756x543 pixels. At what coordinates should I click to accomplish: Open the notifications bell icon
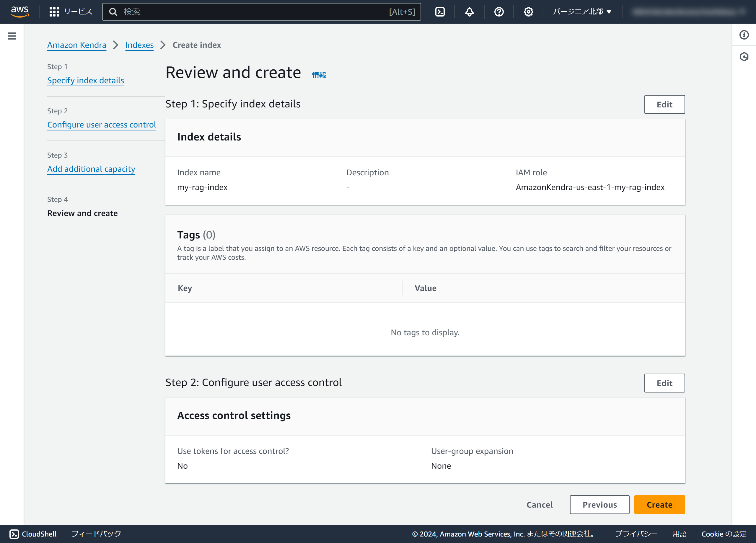coord(469,12)
